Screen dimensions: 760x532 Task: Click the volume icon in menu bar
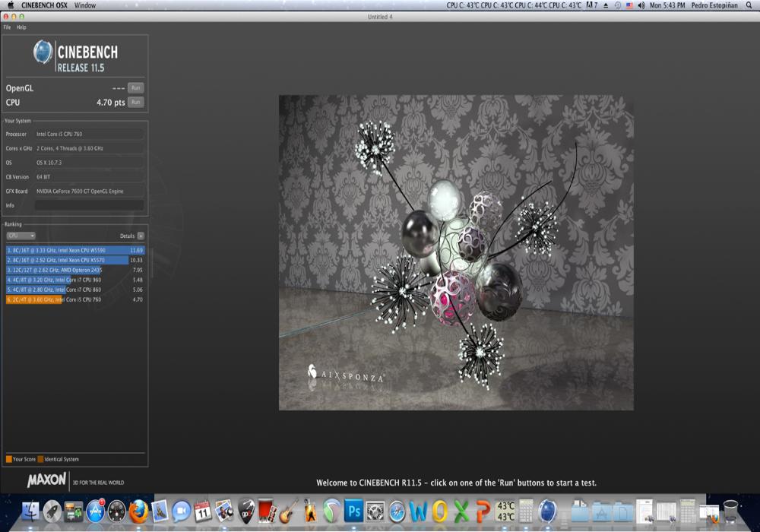641,5
